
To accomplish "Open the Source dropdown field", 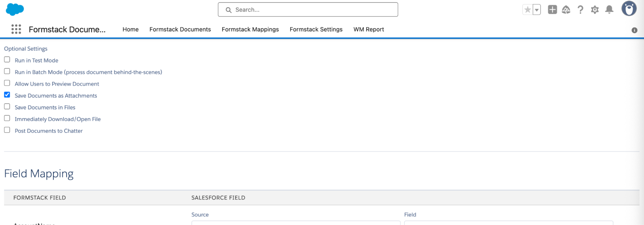I will (x=295, y=222).
